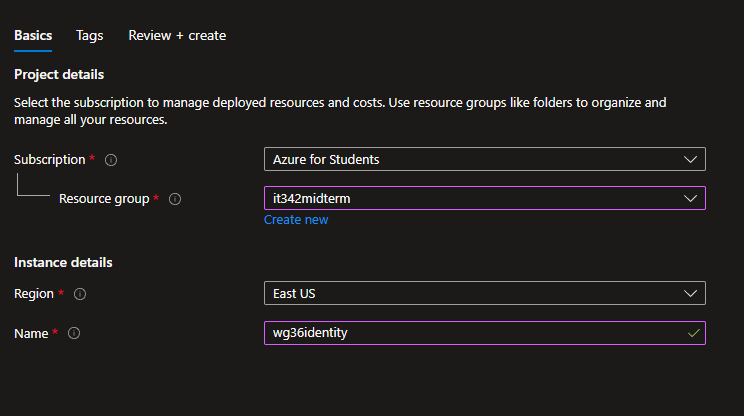The width and height of the screenshot is (744, 416).
Task: Click the Region info icon
Action: pos(80,294)
